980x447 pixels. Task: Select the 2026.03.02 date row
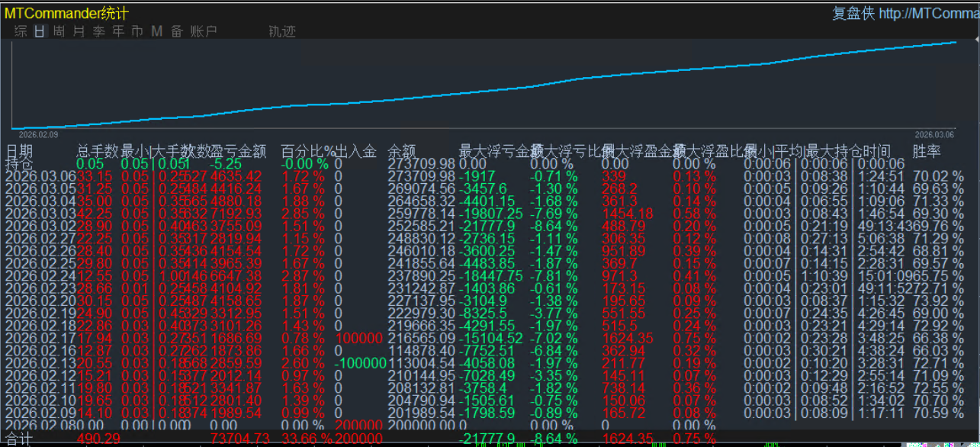point(40,227)
